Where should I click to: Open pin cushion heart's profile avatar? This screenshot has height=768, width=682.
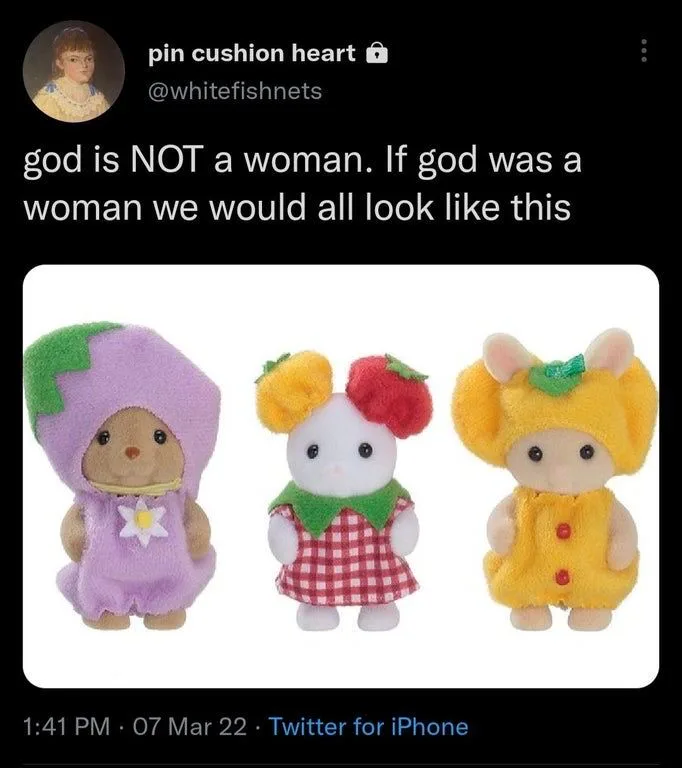[73, 71]
